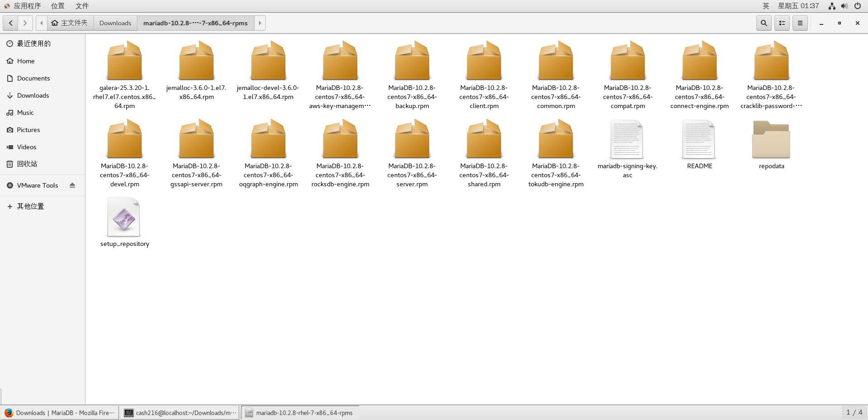Image resolution: width=868 pixels, height=420 pixels.
Task: Open 回收站 trash in sidebar
Action: click(x=42, y=164)
